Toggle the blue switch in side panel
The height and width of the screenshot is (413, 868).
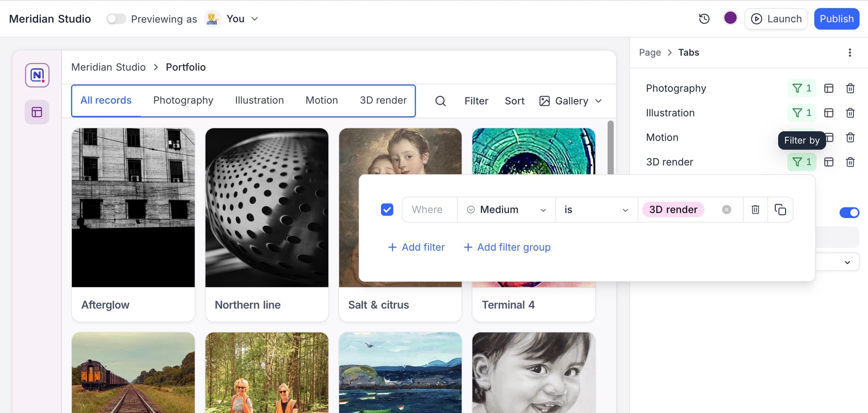pyautogui.click(x=849, y=213)
